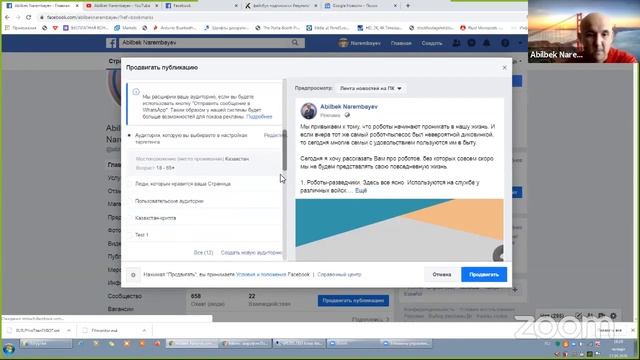The width and height of the screenshot is (640, 360).
Task: Switch to the Google Новости tab
Action: click(x=360, y=6)
